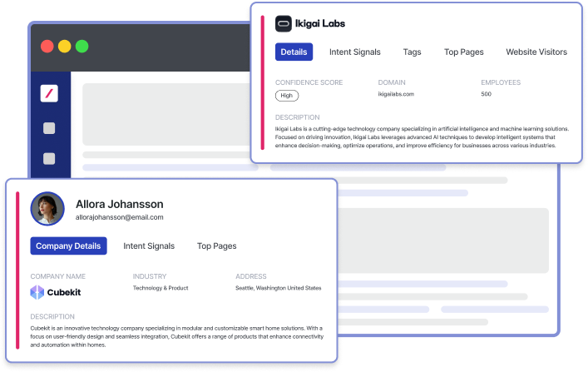Click Technology & Product industry value
Viewport: 588px width, 372px height.
tap(161, 288)
